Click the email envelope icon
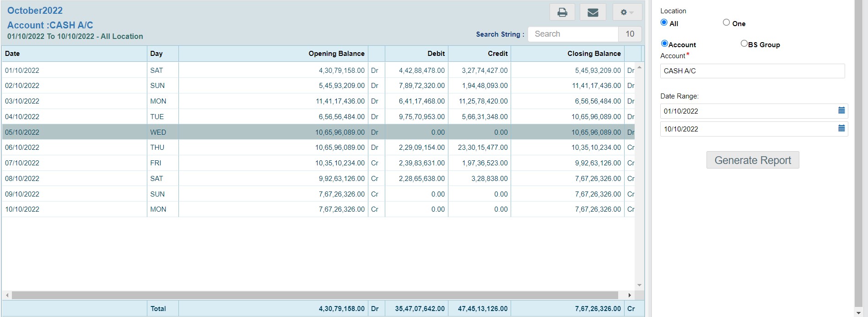 (593, 12)
